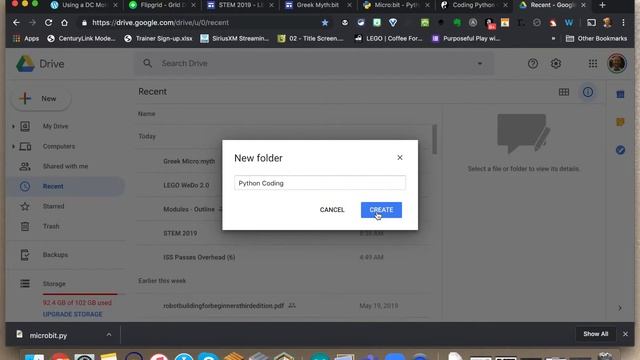Switch to the Coding Python tab

tap(474, 5)
